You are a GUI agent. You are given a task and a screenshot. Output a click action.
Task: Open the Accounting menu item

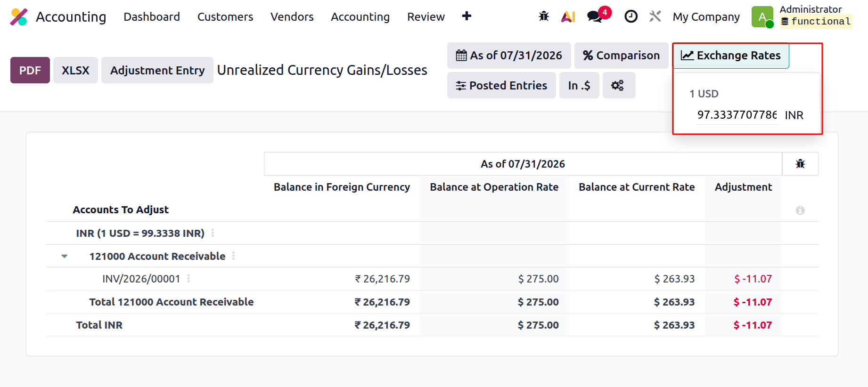[x=360, y=17]
